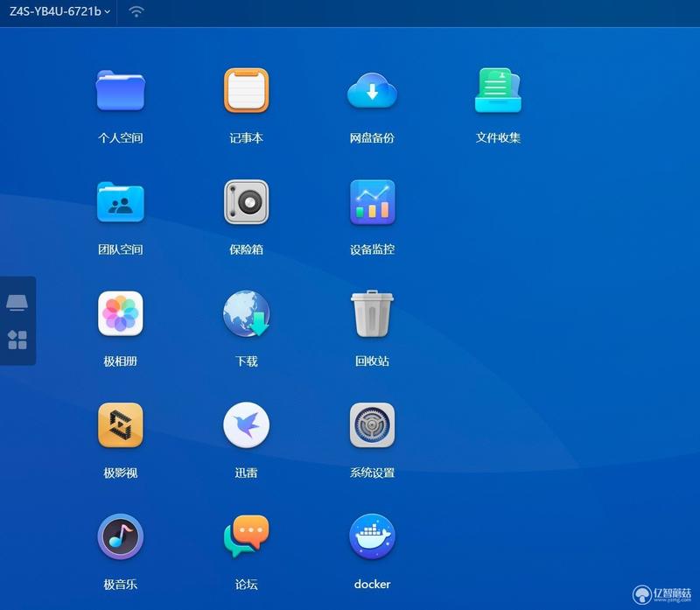The height and width of the screenshot is (610, 700).
Task: Open the 文件收集 file collection app
Action: pyautogui.click(x=498, y=90)
